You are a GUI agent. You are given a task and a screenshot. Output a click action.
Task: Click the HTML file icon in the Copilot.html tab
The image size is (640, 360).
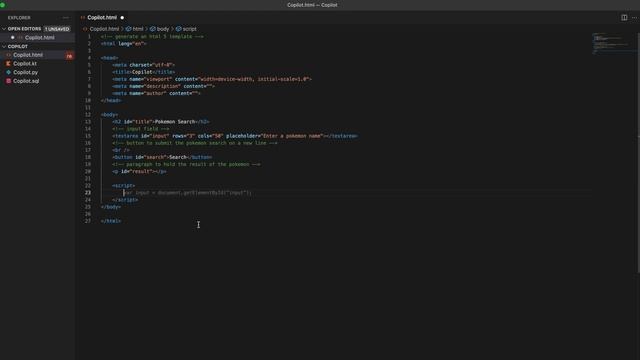(x=83, y=18)
